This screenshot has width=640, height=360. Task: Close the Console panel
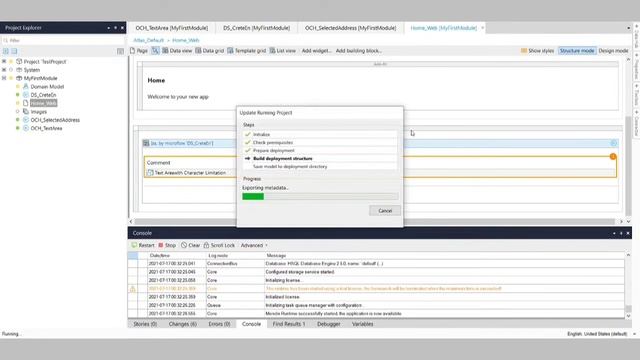tap(628, 233)
